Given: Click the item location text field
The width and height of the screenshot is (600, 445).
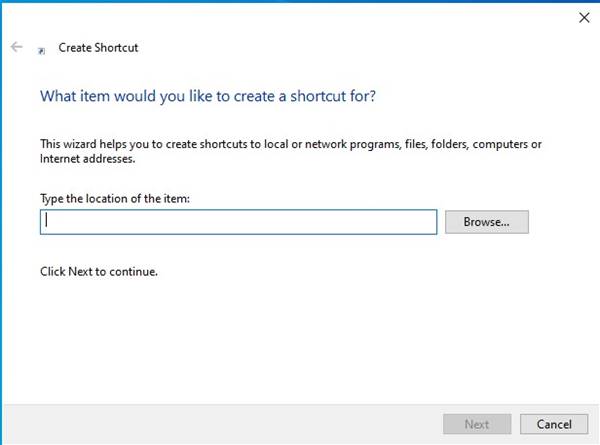Looking at the screenshot, I should click(238, 222).
